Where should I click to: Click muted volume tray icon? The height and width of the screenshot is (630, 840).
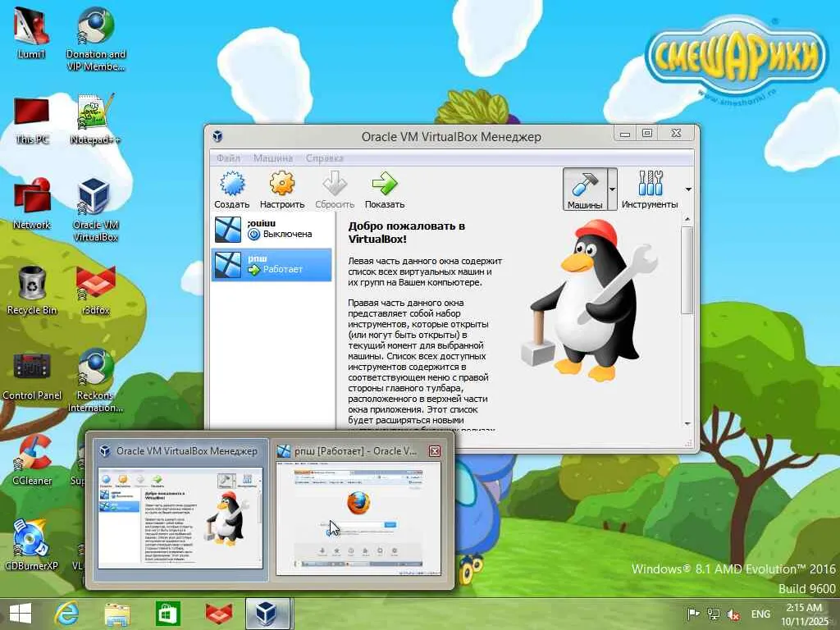point(733,614)
